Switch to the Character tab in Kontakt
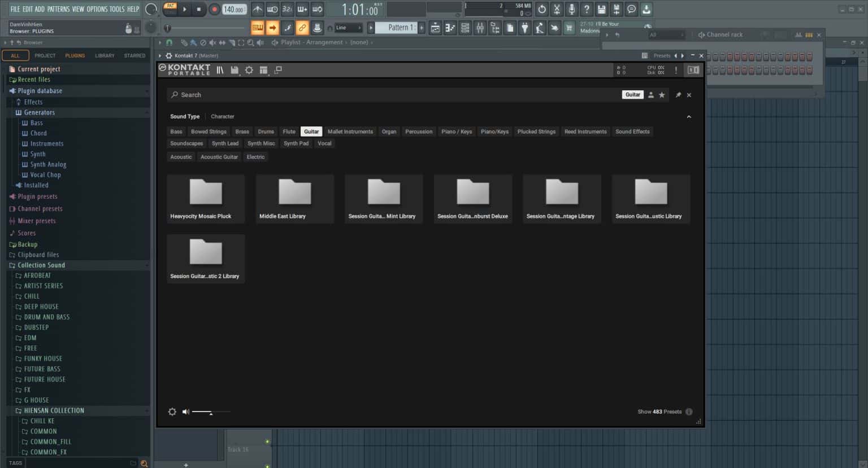This screenshot has width=868, height=468. [x=222, y=116]
